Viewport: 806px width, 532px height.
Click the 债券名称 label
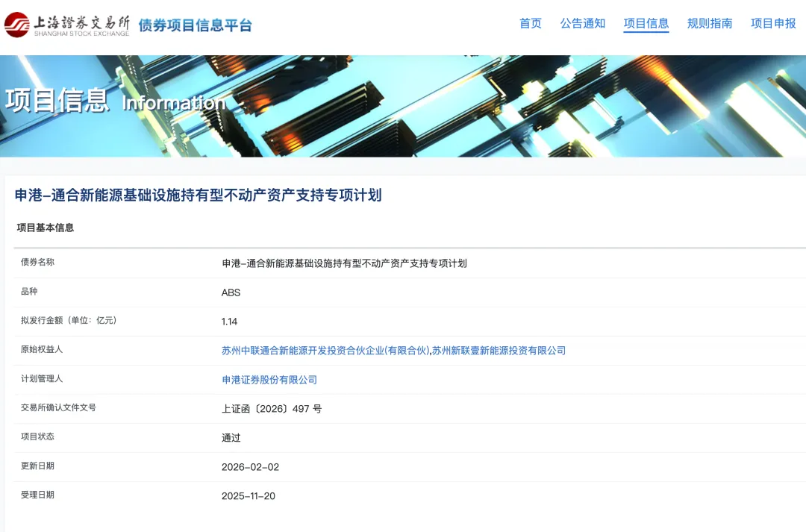pos(37,262)
